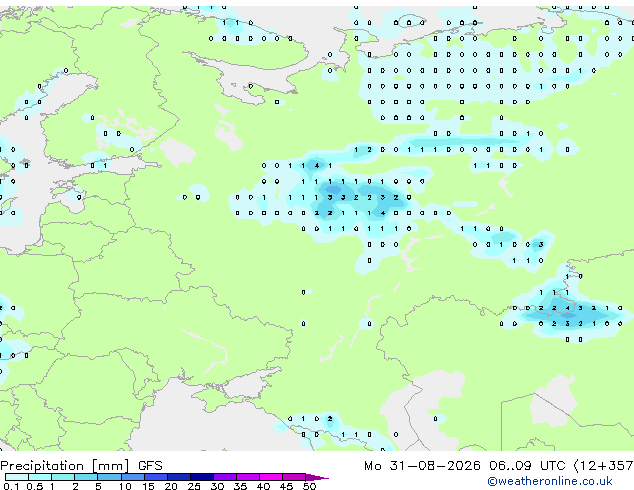Select the 45–50 mm legend swatch

294,477
